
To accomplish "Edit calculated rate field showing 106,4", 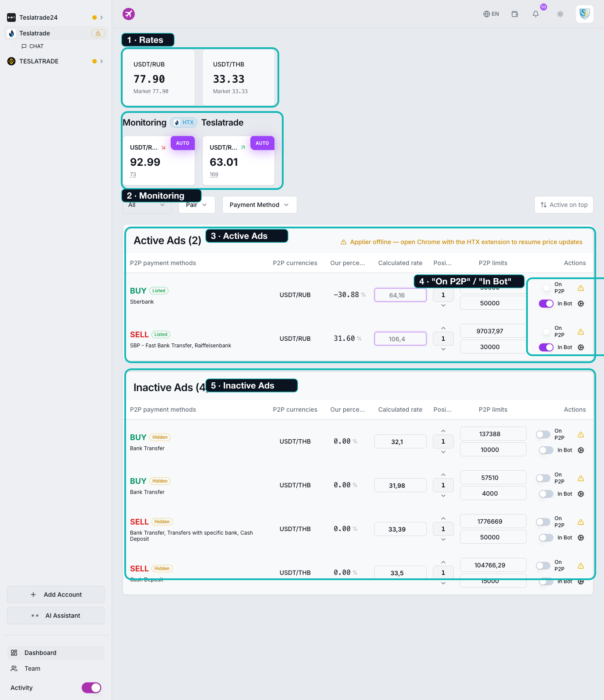I will pyautogui.click(x=400, y=339).
